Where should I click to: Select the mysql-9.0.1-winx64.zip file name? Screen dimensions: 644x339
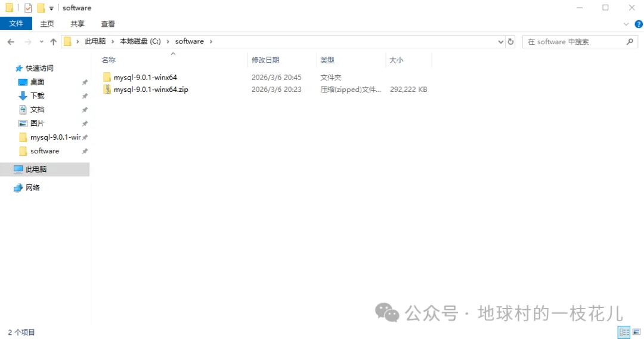click(x=151, y=89)
